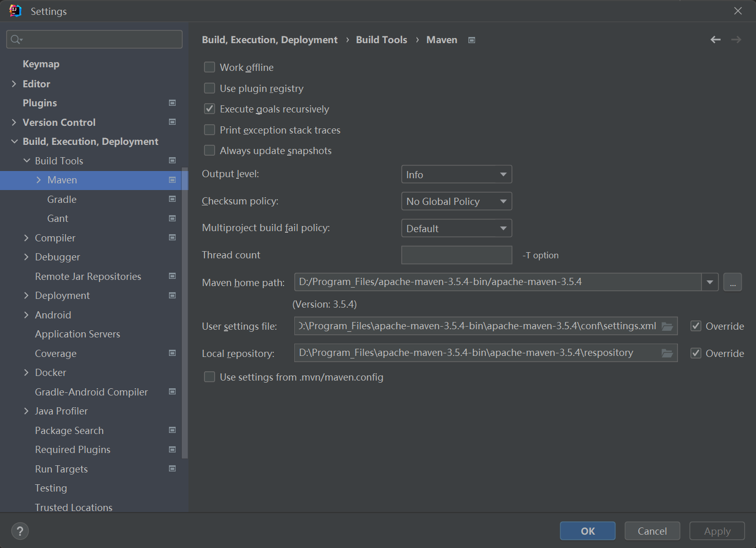This screenshot has height=548, width=756.
Task: Select Keymap in settings tree
Action: 41,64
